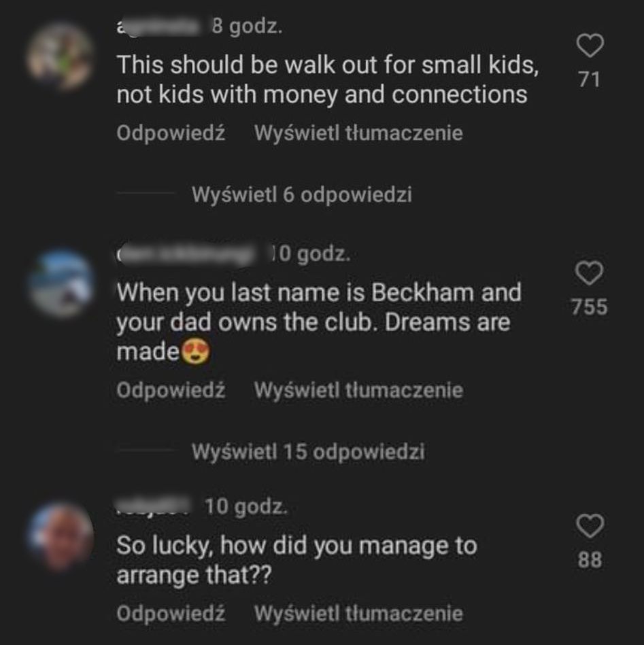This screenshot has height=645, width=644.
Task: Translate the Beckham comment with "Wyświetl tłumaczenie"
Action: pyautogui.click(x=358, y=390)
